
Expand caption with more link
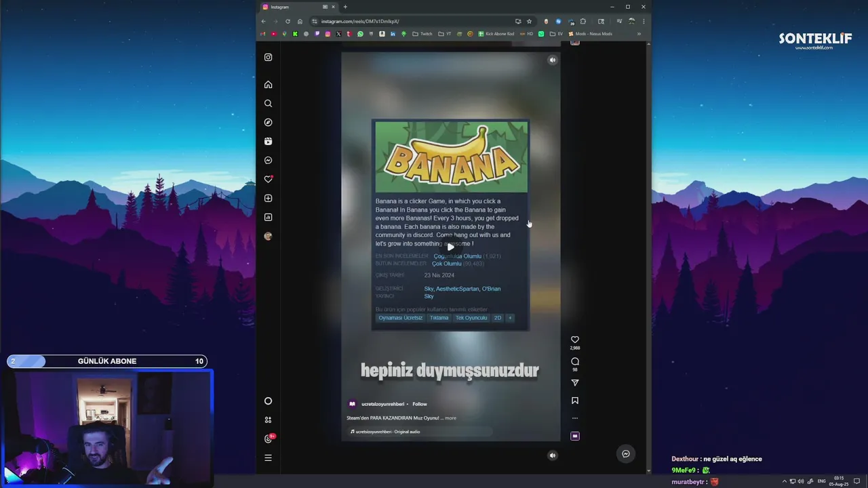click(451, 418)
